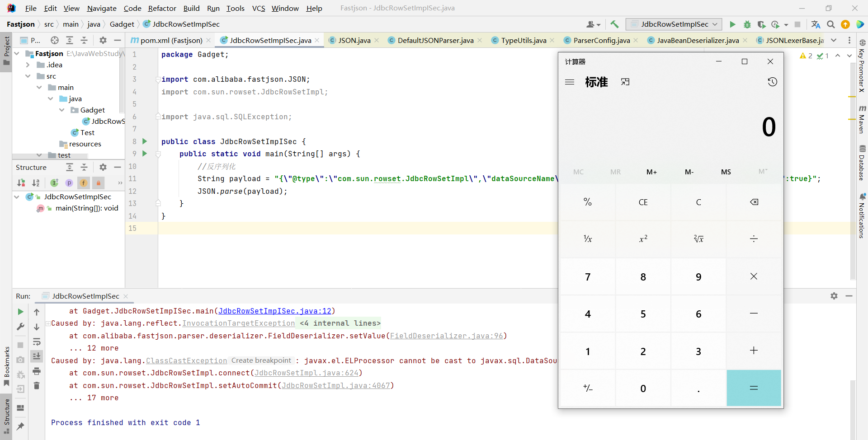The height and width of the screenshot is (440, 868).
Task: Toggle Calculator keep on top button
Action: click(625, 82)
